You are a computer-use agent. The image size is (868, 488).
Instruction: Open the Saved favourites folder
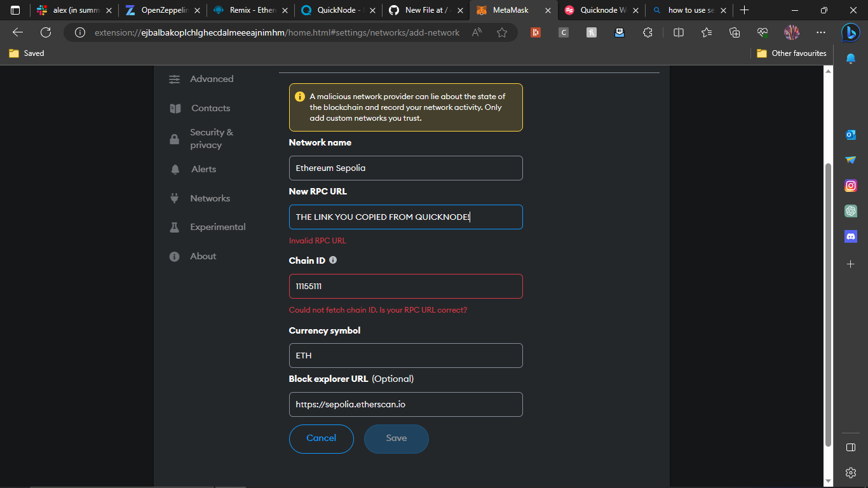coord(27,53)
